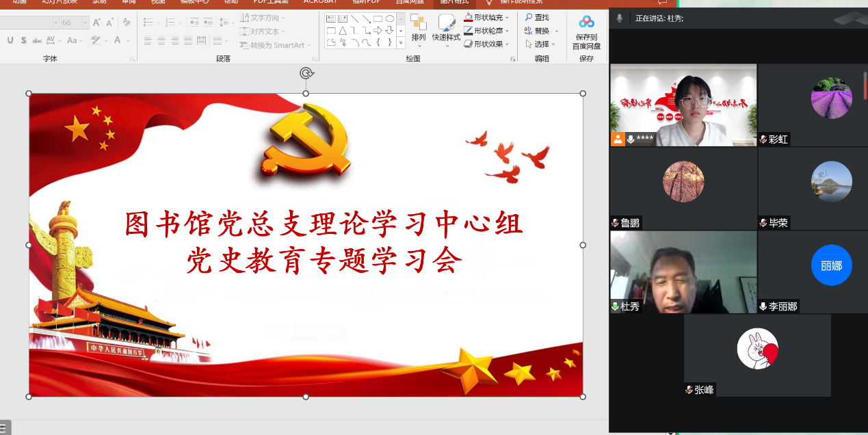Open 形状填充 shape fill options
The height and width of the screenshot is (435, 868).
click(x=486, y=17)
